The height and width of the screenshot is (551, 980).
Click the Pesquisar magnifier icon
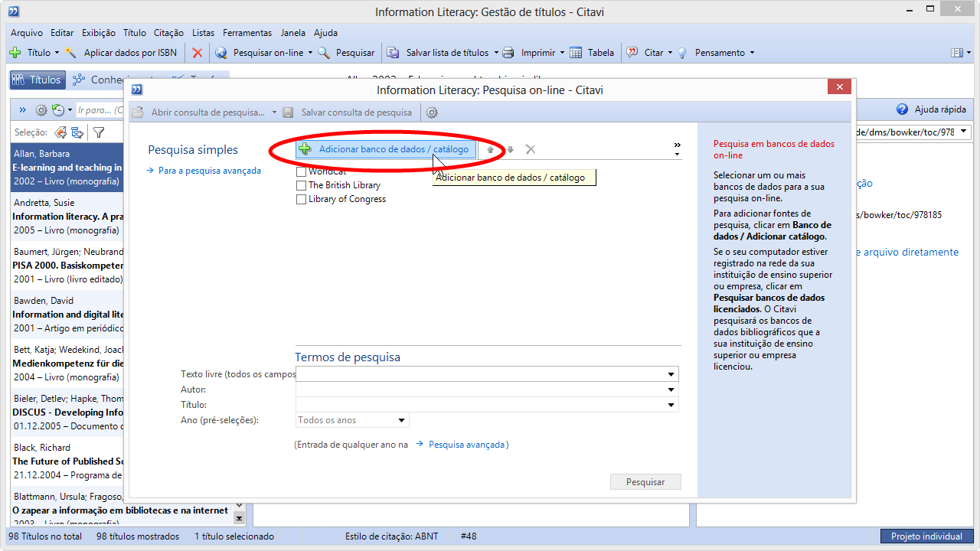click(324, 53)
